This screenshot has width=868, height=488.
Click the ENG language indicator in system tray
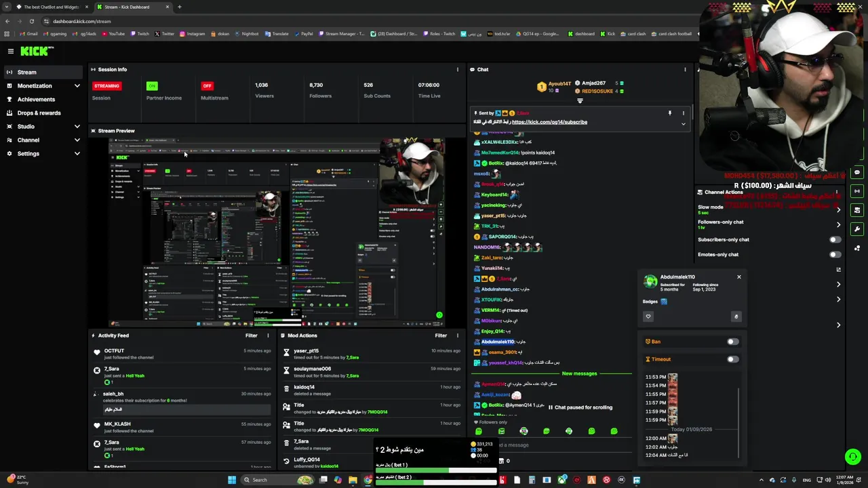pos(807,480)
